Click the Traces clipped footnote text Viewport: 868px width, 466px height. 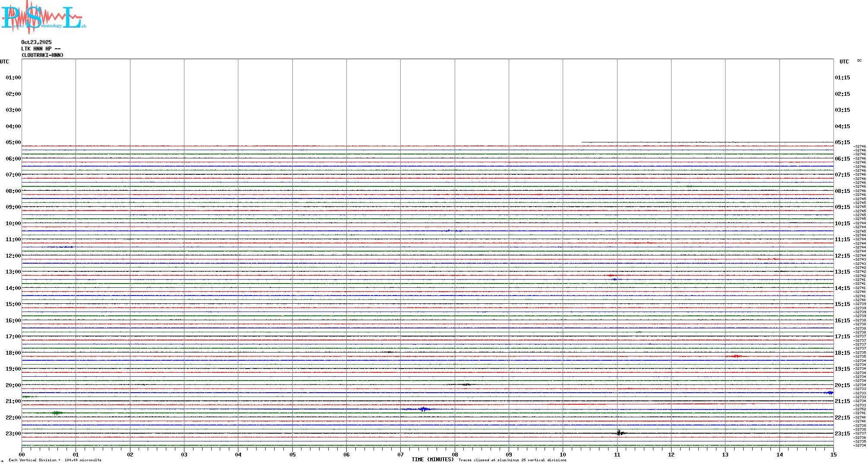(512, 460)
